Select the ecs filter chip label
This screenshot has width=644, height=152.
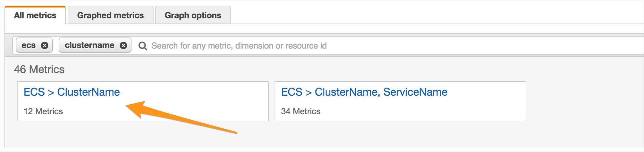tap(29, 45)
